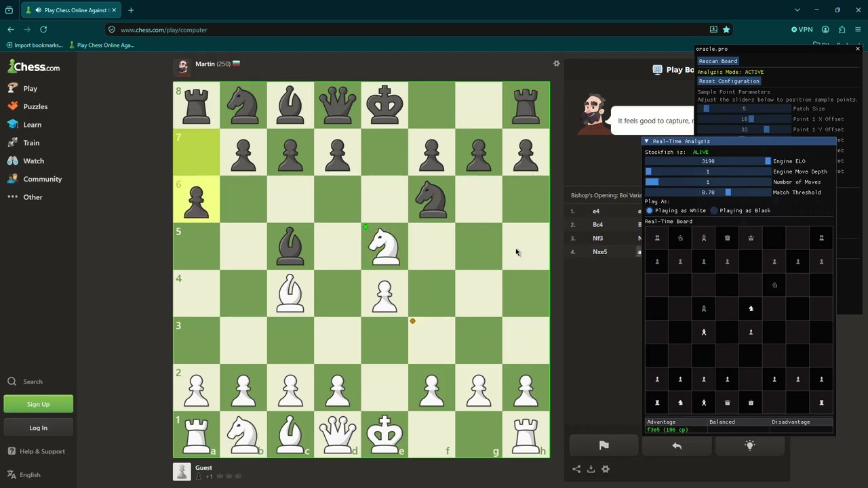
Task: Open a new browser tab
Action: 131,10
